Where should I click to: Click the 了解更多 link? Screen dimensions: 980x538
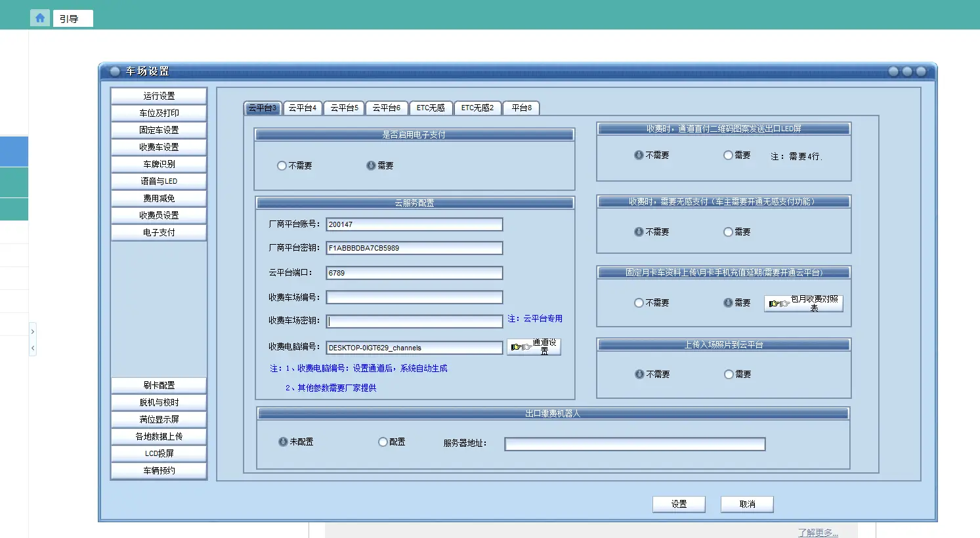818,532
